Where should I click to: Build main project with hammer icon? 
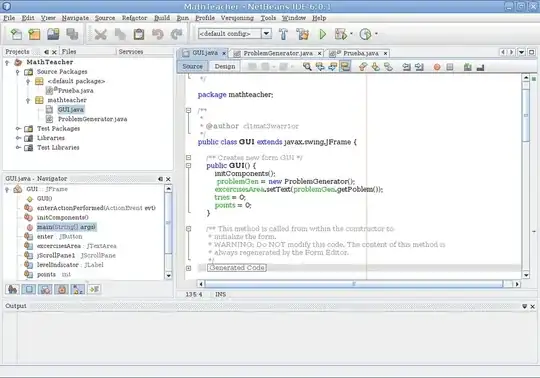(x=283, y=34)
